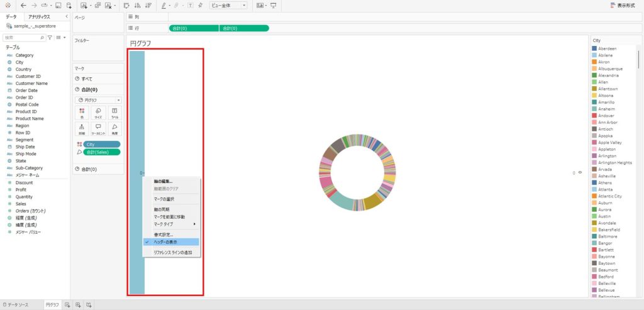Switch to the アナリティクス tab

coord(39,17)
